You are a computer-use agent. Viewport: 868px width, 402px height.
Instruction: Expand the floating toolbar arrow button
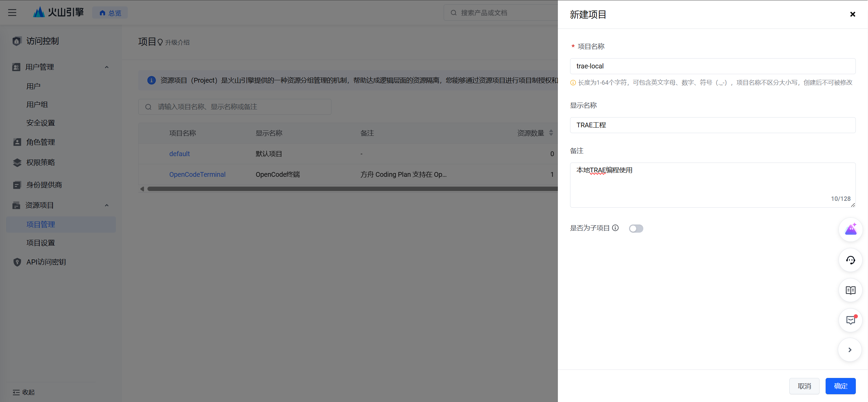click(x=850, y=350)
